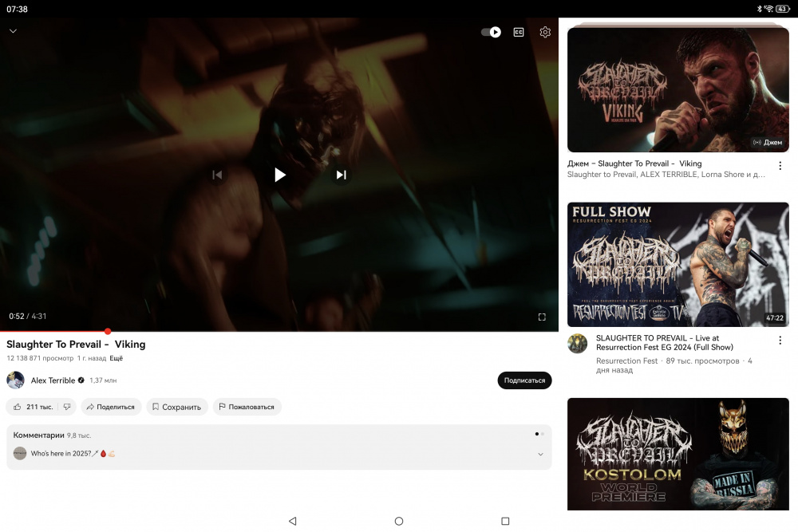The image size is (798, 532).
Task: Subscribe with the Подписаться button
Action: (x=524, y=380)
